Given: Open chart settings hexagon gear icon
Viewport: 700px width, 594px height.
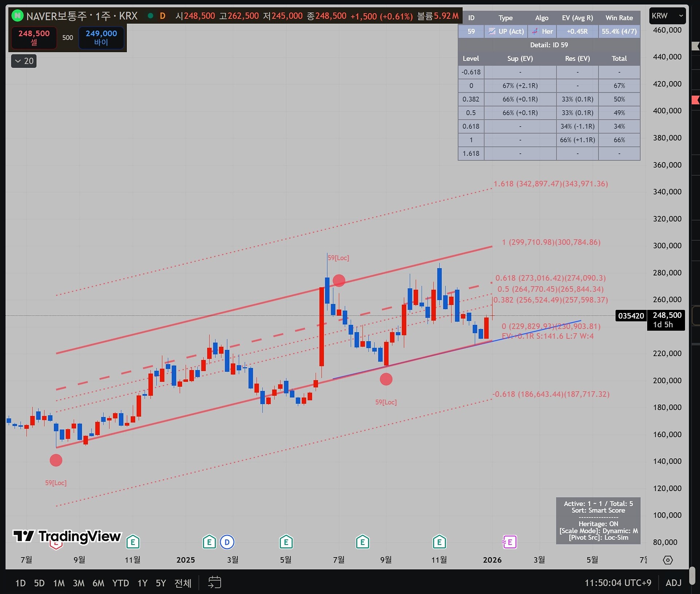Looking at the screenshot, I should coord(668,560).
